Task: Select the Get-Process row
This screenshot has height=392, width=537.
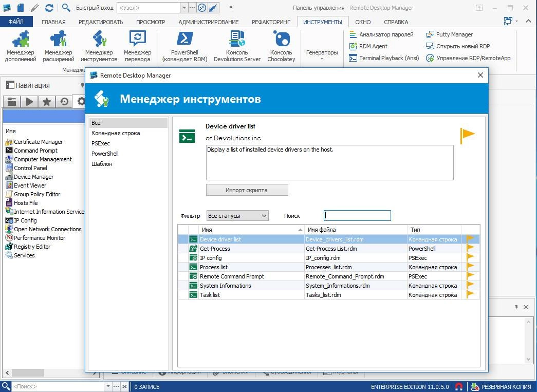Action: [329, 249]
